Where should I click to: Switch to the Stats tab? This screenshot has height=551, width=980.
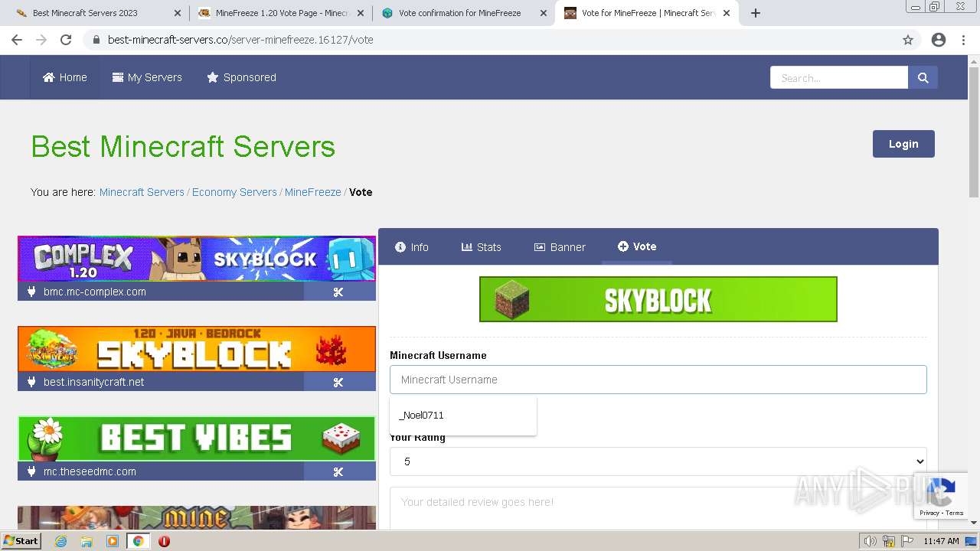[482, 246]
